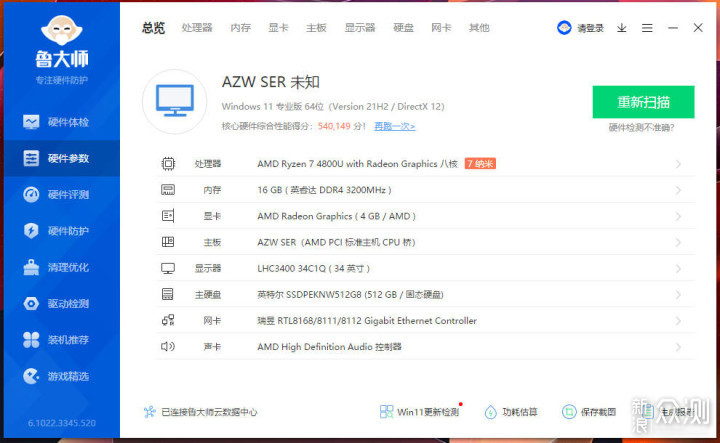This screenshot has width=720, height=443.
Task: Click the download arrow icon in title bar
Action: point(622,28)
